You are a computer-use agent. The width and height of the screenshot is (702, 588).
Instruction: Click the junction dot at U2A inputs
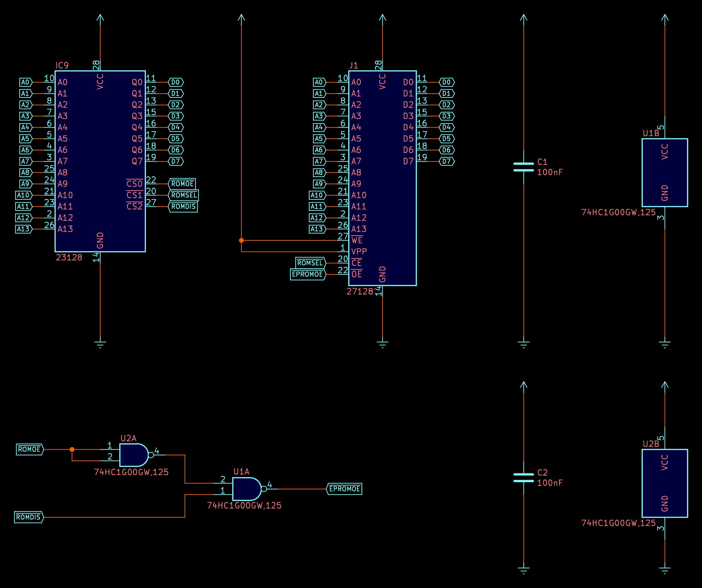coord(72,449)
